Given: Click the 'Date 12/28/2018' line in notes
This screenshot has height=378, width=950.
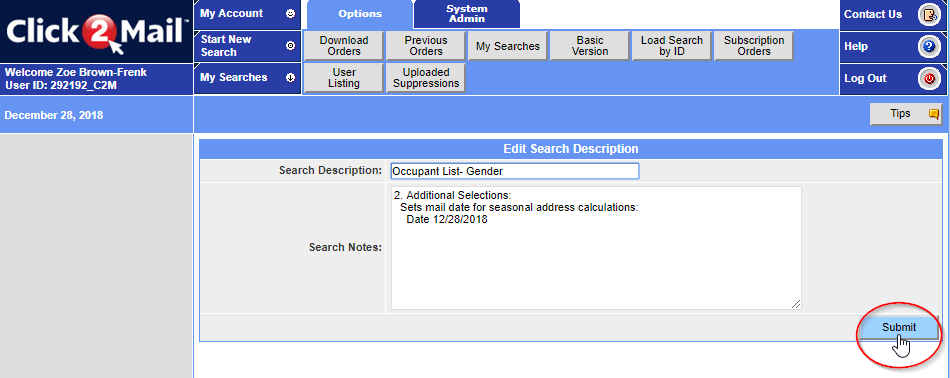Looking at the screenshot, I should 447,220.
